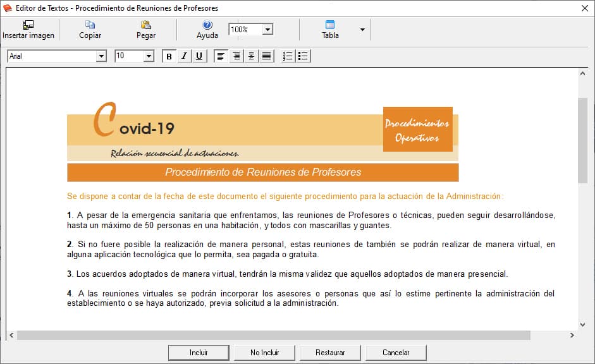Insert a numbered list
This screenshot has width=595, height=364.
pos(288,56)
